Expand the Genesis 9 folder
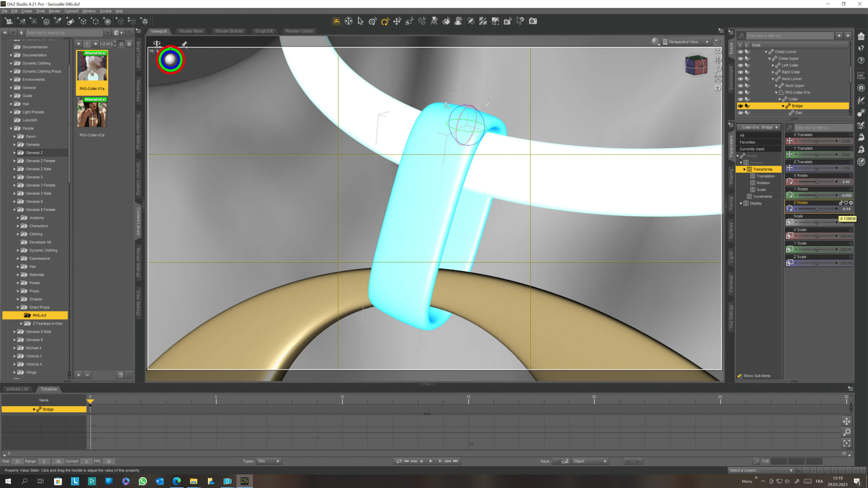Image resolution: width=868 pixels, height=488 pixels. pyautogui.click(x=15, y=340)
